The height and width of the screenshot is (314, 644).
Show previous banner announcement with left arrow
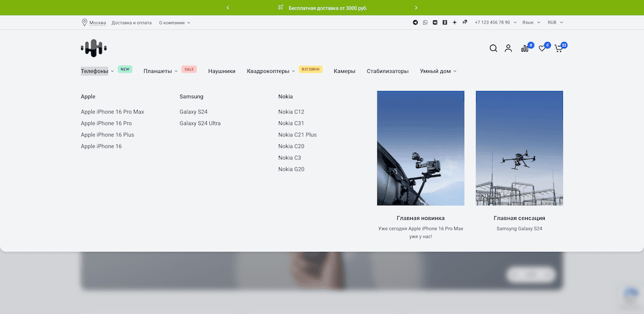pos(228,8)
